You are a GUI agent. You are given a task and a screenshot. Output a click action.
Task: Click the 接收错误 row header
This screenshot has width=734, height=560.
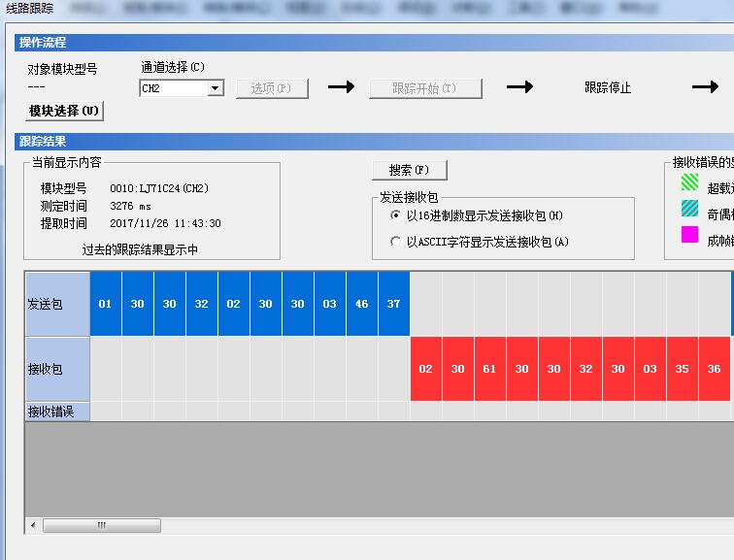coord(56,412)
